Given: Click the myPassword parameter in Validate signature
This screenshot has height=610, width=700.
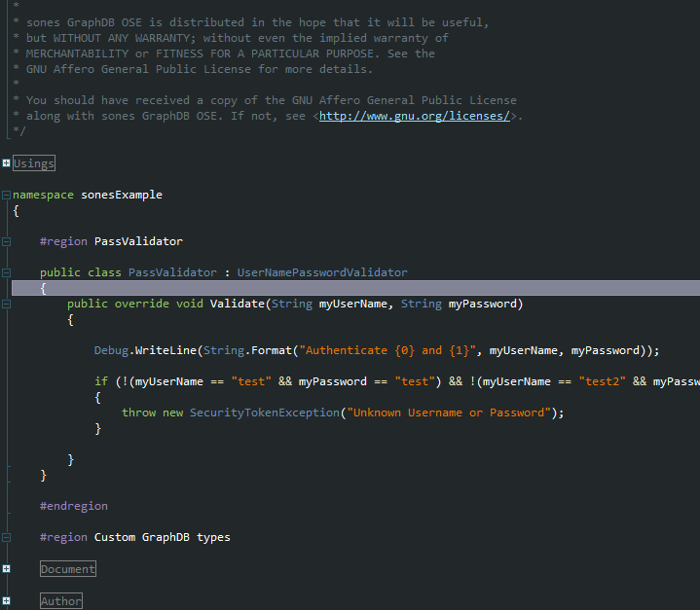Looking at the screenshot, I should pyautogui.click(x=483, y=304).
